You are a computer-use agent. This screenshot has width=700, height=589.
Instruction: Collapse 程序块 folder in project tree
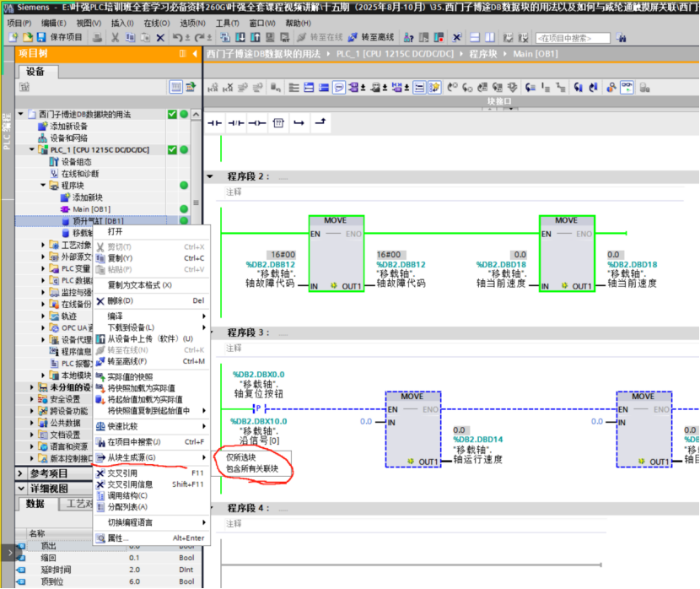click(x=43, y=185)
